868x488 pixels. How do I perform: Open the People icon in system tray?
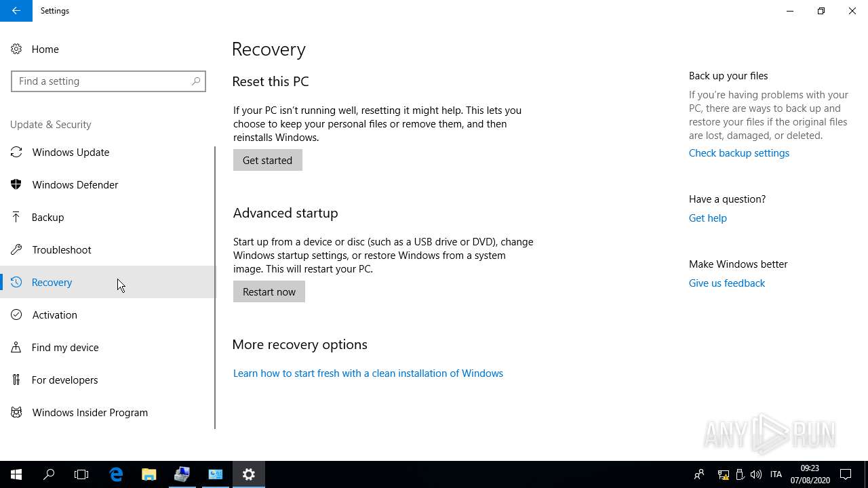point(699,474)
